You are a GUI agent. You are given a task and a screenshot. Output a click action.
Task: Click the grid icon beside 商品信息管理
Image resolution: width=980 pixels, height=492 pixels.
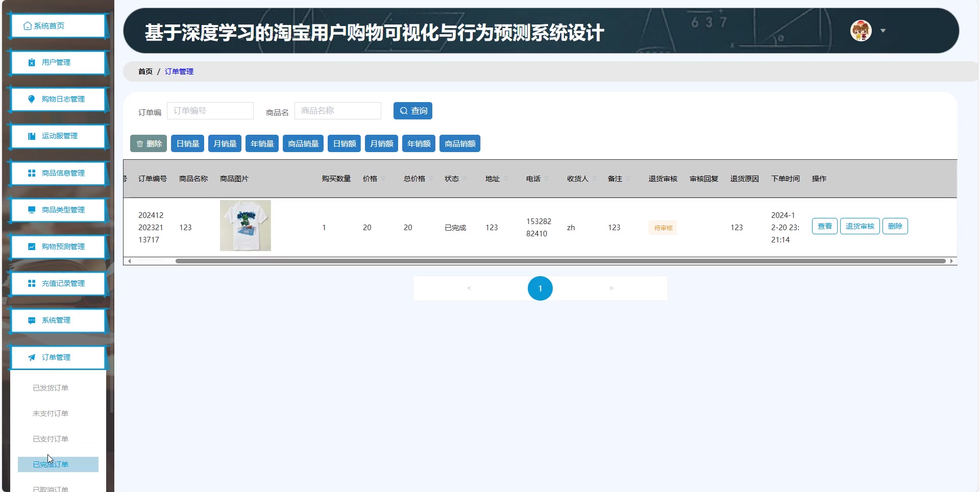[32, 173]
